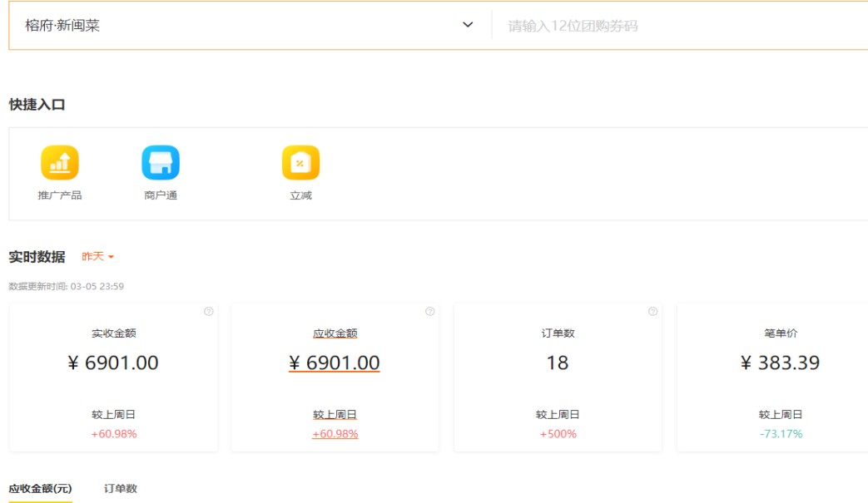
Task: Click the 推广产品 text label
Action: point(60,196)
